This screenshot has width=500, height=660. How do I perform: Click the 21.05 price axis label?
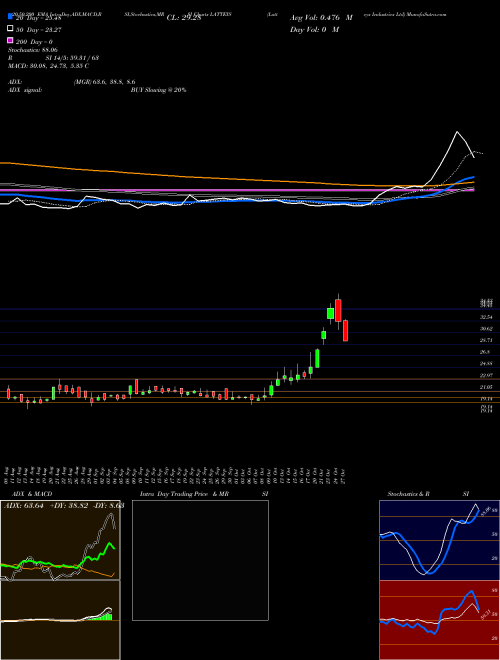487,386
